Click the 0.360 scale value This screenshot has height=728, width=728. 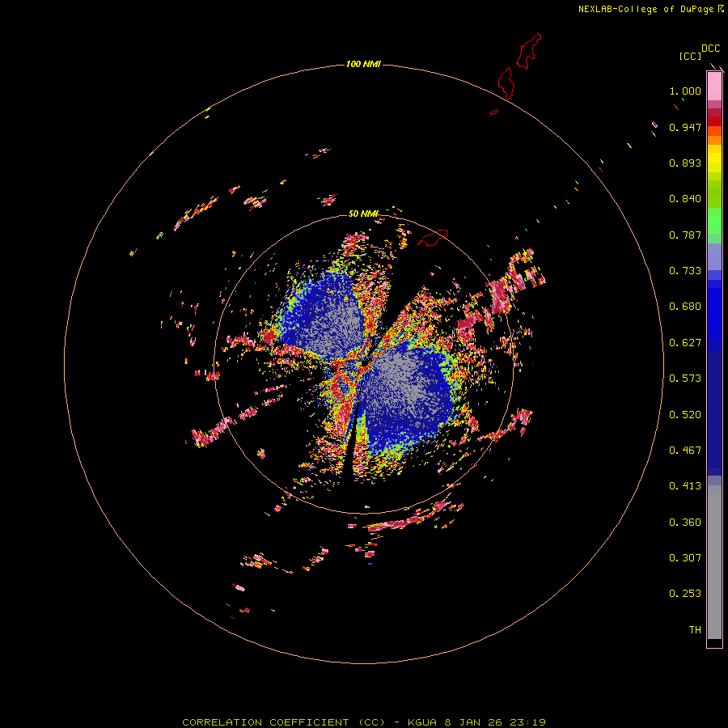click(x=685, y=523)
